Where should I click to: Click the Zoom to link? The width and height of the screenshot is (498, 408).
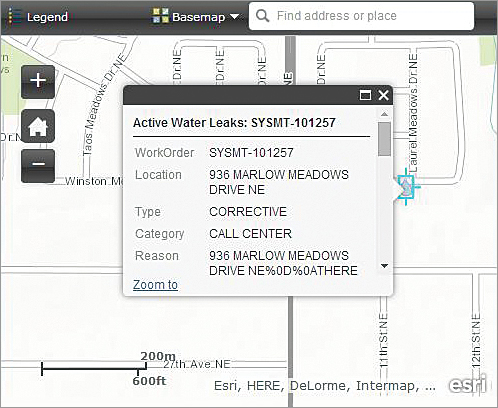[155, 285]
